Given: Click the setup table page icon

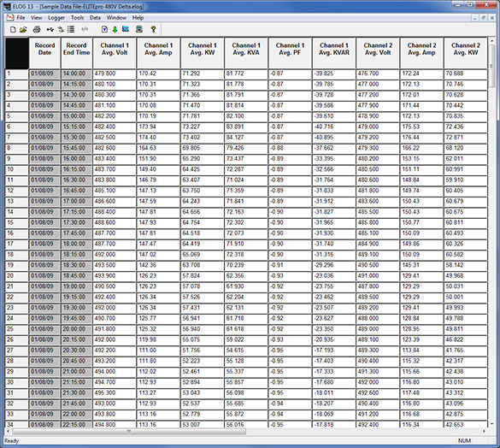Looking at the screenshot, I should 104,29.
